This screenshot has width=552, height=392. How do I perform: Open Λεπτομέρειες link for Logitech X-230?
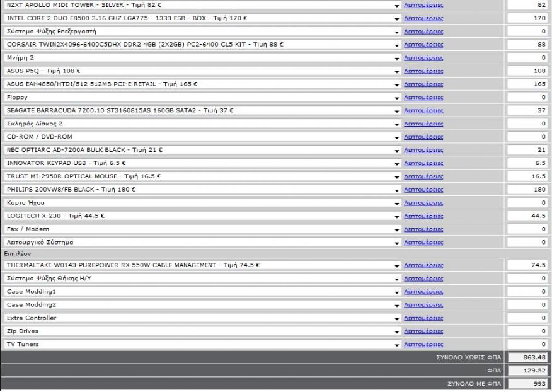pos(423,216)
